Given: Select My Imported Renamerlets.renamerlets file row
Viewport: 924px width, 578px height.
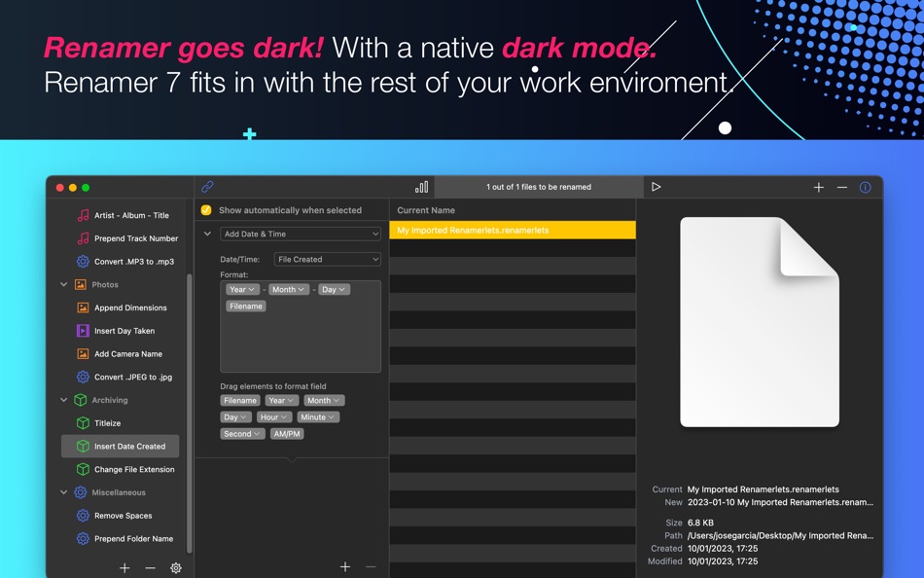Looking at the screenshot, I should click(x=513, y=230).
